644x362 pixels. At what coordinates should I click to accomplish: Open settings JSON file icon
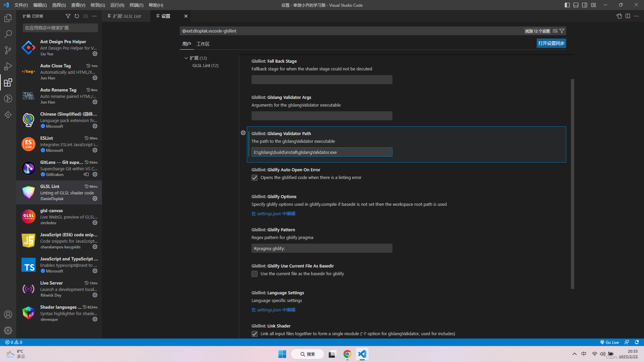(x=619, y=16)
